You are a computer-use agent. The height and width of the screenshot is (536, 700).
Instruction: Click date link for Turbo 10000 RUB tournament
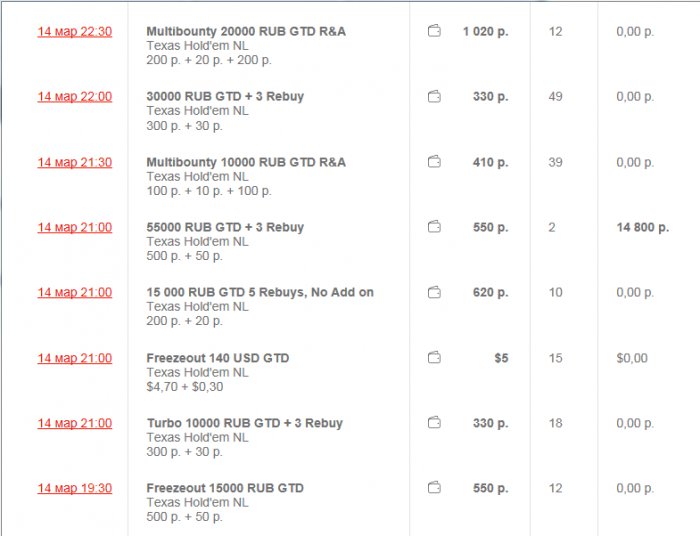coord(75,423)
